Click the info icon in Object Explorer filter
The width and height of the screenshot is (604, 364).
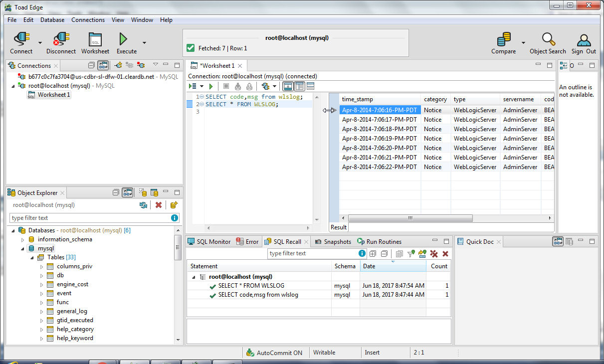[175, 218]
